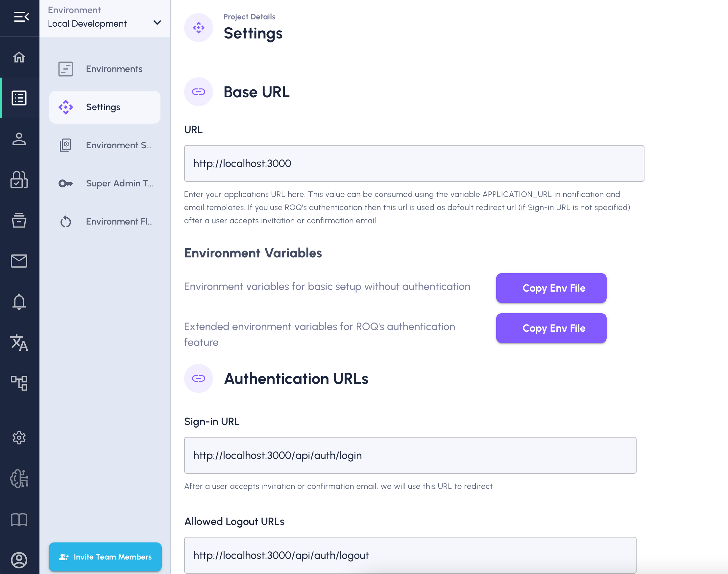Copy Env File for basic setup
The height and width of the screenshot is (574, 728).
(551, 288)
